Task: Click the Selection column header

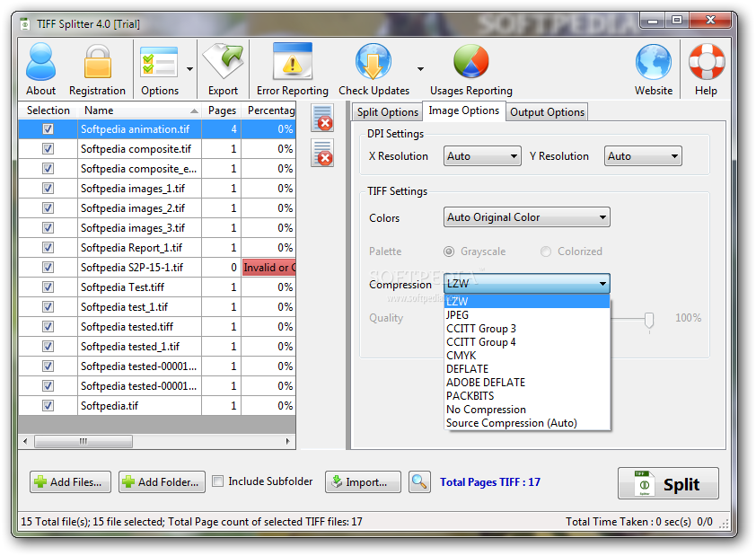Action: [48, 110]
